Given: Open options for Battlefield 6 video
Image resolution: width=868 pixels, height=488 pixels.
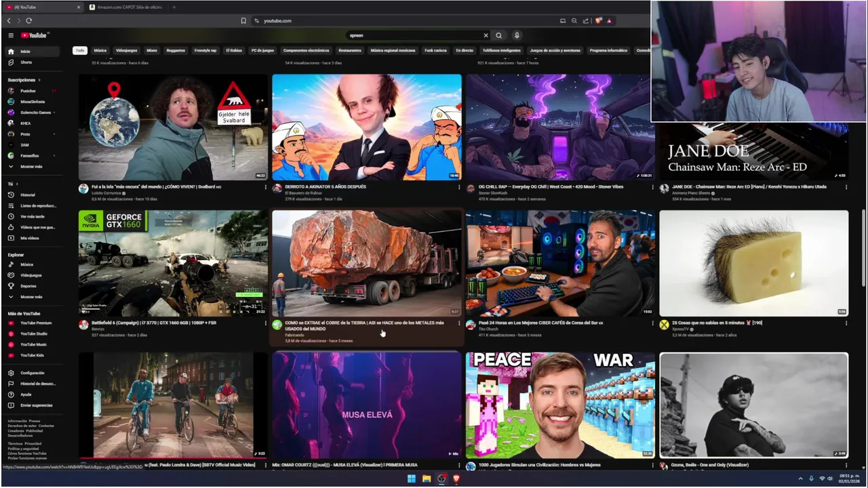Looking at the screenshot, I should (265, 323).
